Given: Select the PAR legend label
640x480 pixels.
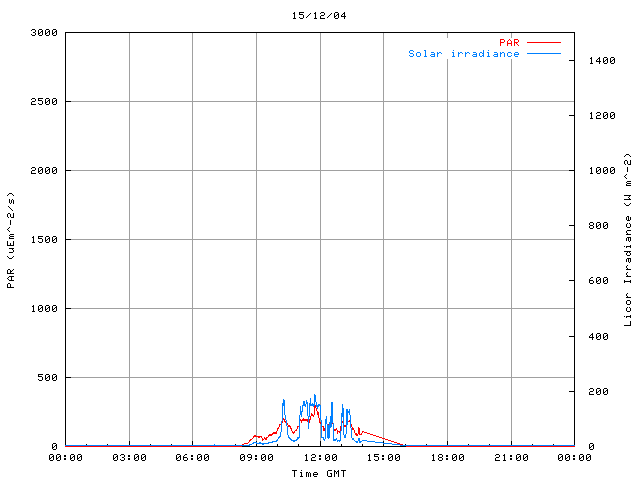Looking at the screenshot, I should pos(509,42).
